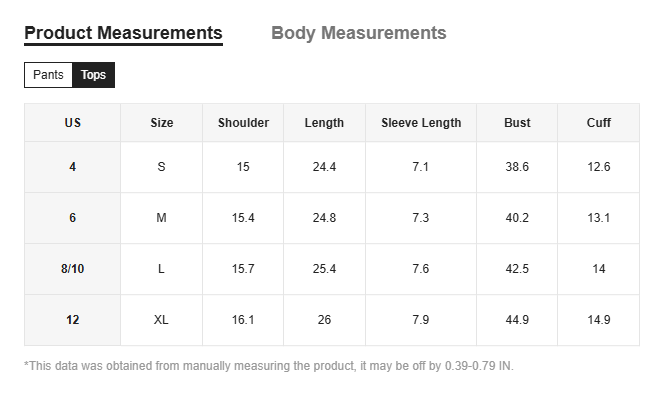Click the Length column header

(x=324, y=123)
